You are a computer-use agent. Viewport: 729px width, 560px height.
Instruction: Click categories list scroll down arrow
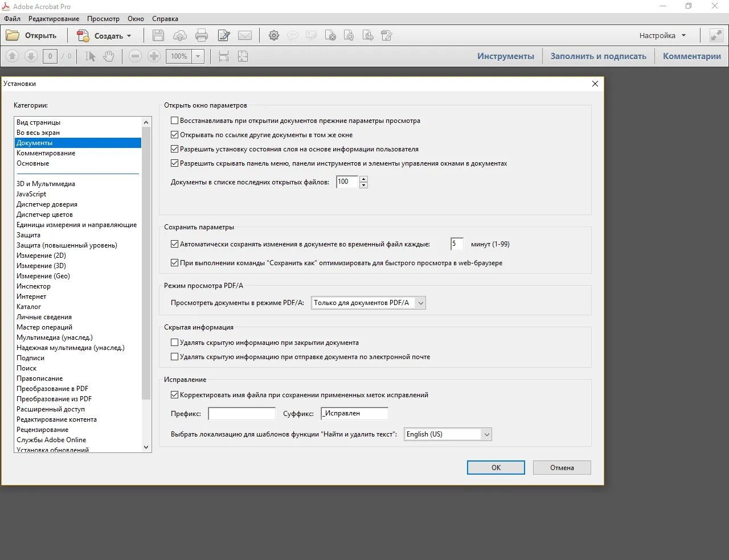[146, 447]
